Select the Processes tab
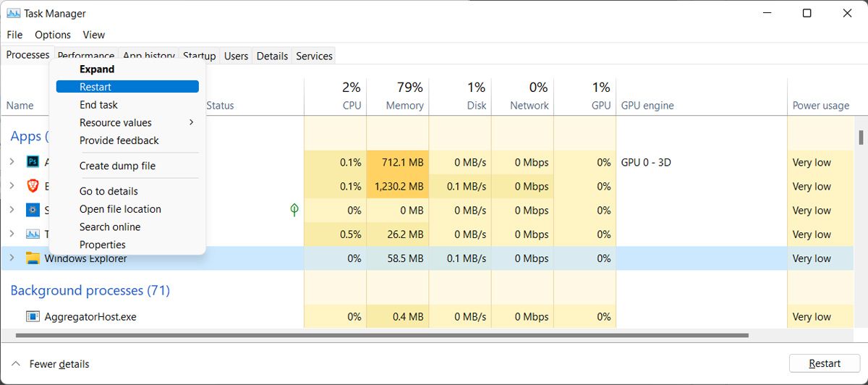This screenshot has height=385, width=868. click(27, 54)
